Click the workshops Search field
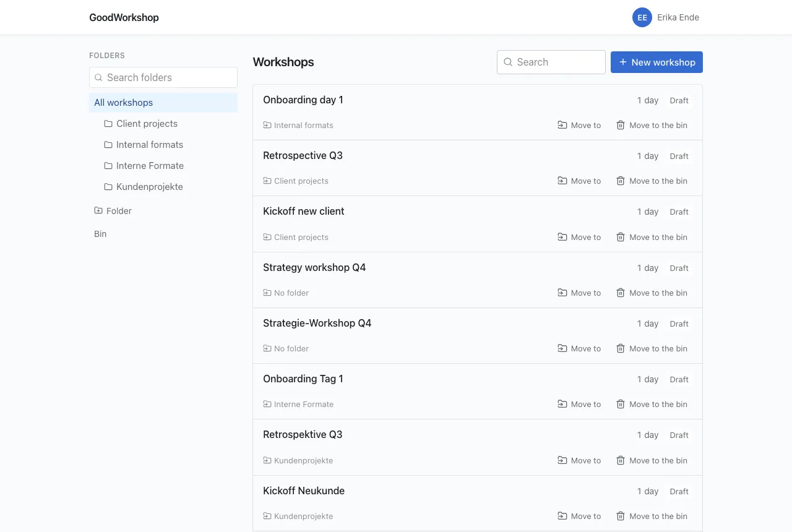 [551, 62]
